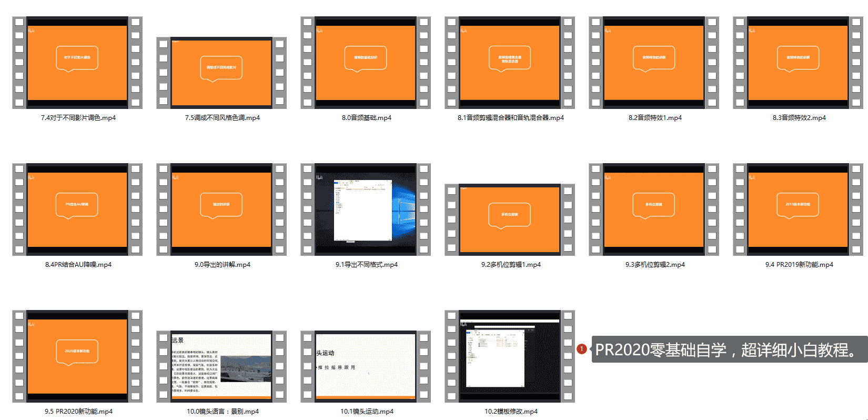The image size is (868, 420).
Task: Open the 8.4PR结合AU降噪.mp4 thumbnail
Action: click(x=77, y=209)
